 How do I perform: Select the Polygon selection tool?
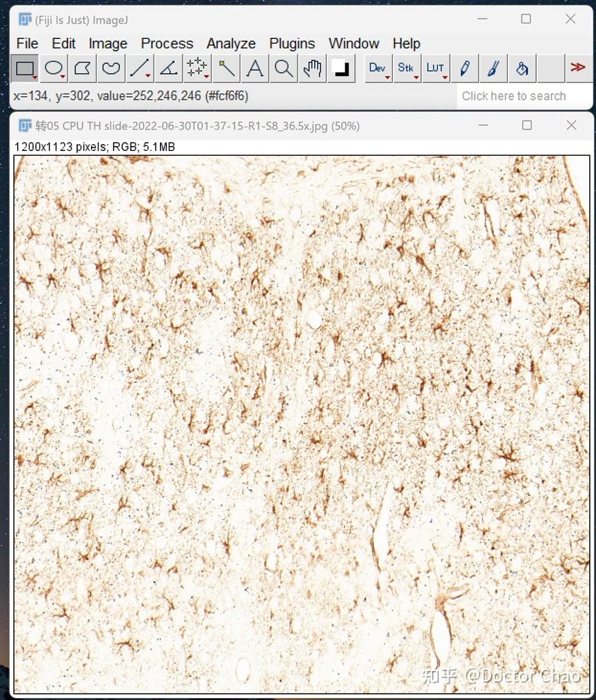click(83, 68)
